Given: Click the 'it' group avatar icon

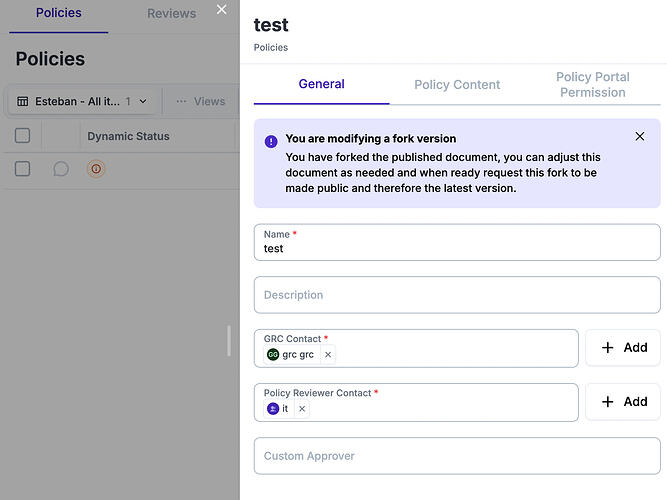Looking at the screenshot, I should pos(273,409).
